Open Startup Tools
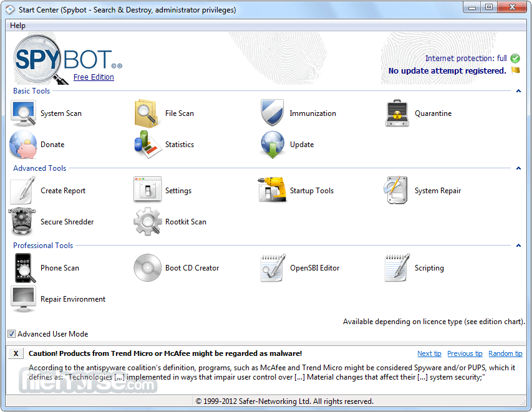Image resolution: width=532 pixels, height=412 pixels. (x=273, y=191)
